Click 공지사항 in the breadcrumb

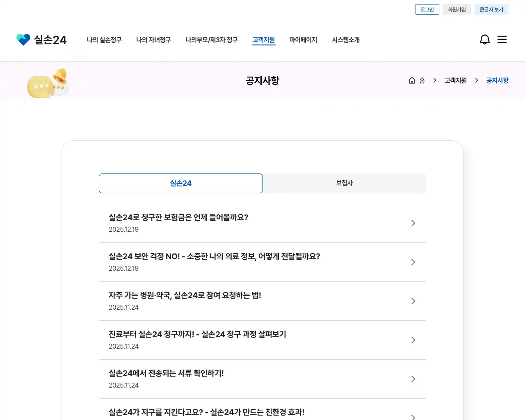tap(497, 80)
